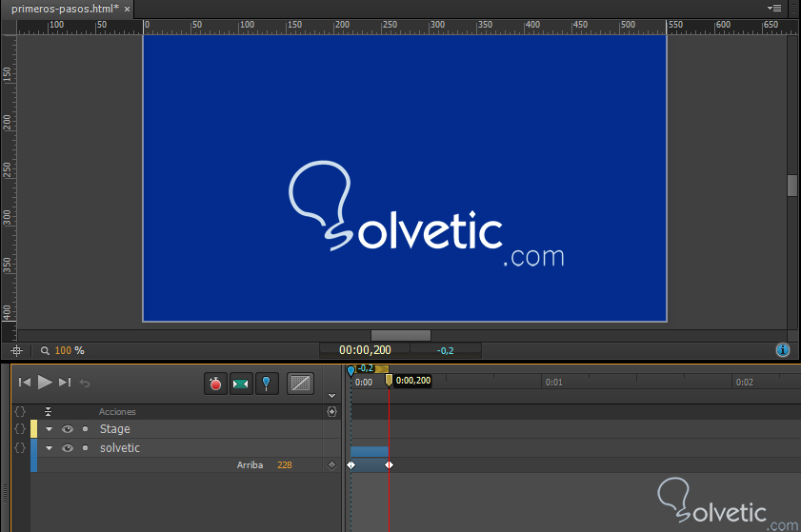Click the Acciones label
Viewport: 801px width, 532px height.
(117, 411)
